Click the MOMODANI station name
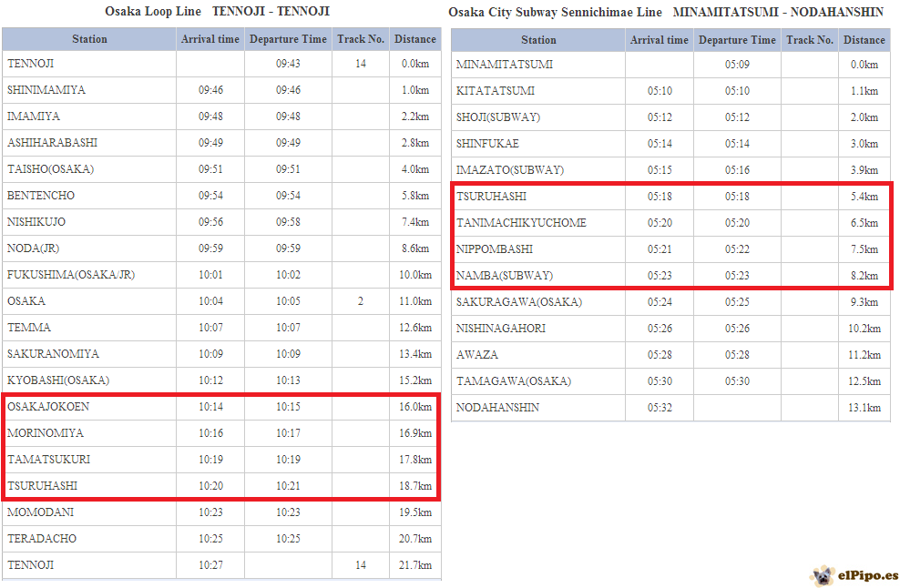 [40, 512]
